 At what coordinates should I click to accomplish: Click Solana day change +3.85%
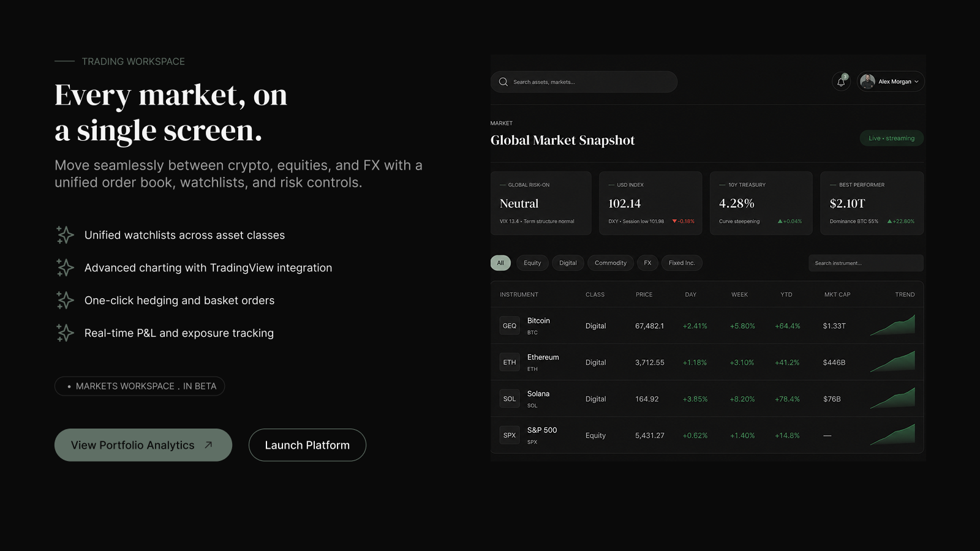695,399
